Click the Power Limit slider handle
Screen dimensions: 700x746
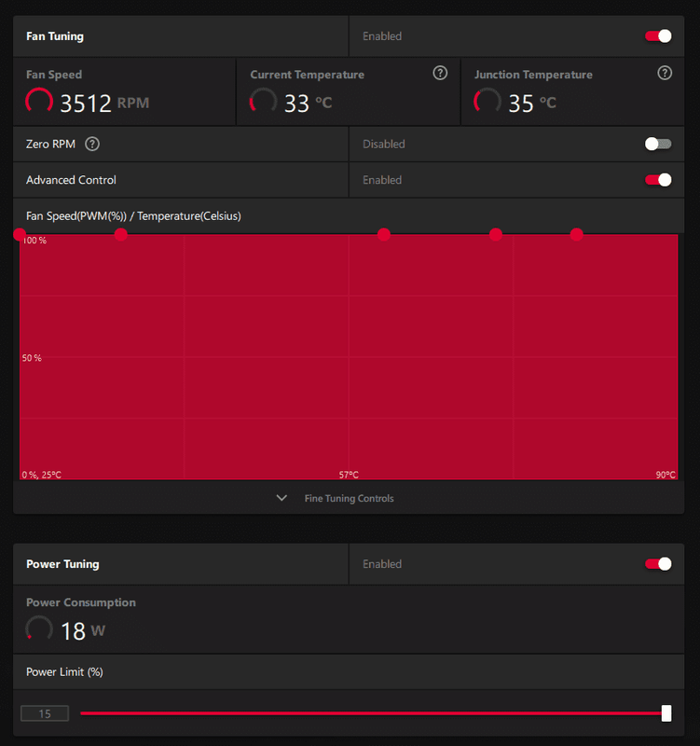[666, 713]
